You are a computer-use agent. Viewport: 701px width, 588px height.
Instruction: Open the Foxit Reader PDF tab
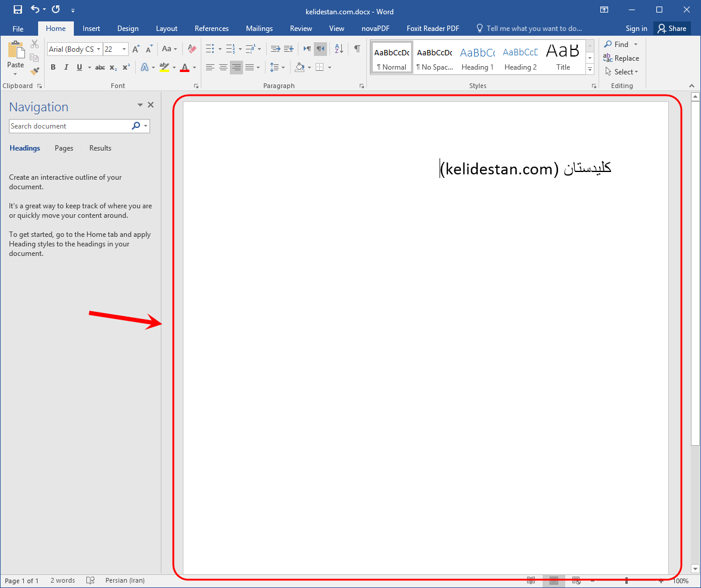pos(433,29)
